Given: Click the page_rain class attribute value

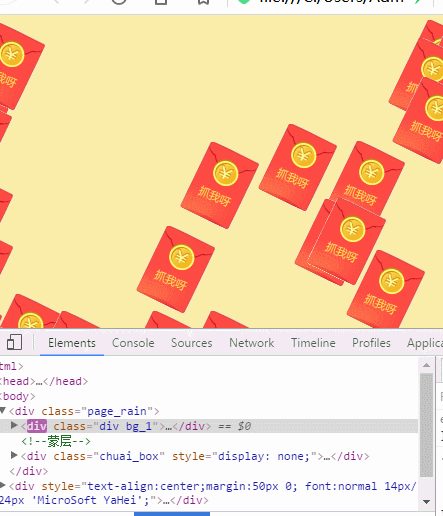Looking at the screenshot, I should pyautogui.click(x=116, y=411).
